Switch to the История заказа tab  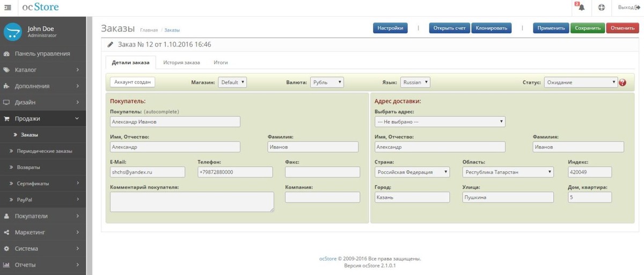click(181, 62)
